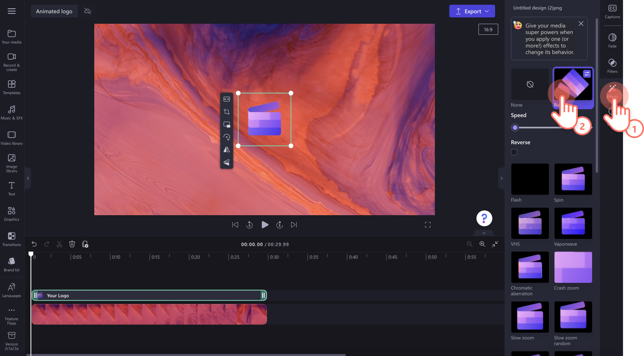Duplicate the selected clip
644x356 pixels.
[x=85, y=244]
